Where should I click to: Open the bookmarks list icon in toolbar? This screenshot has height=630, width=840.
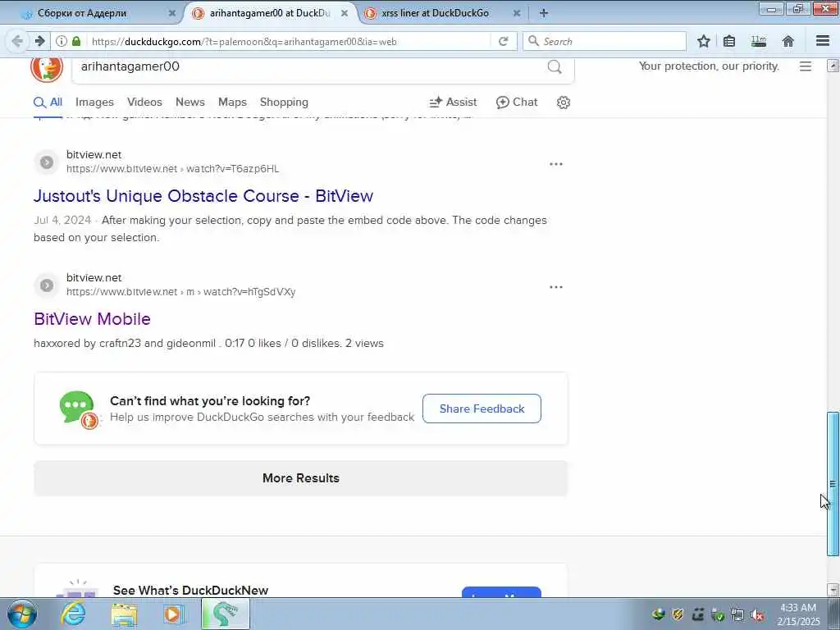[x=729, y=41]
